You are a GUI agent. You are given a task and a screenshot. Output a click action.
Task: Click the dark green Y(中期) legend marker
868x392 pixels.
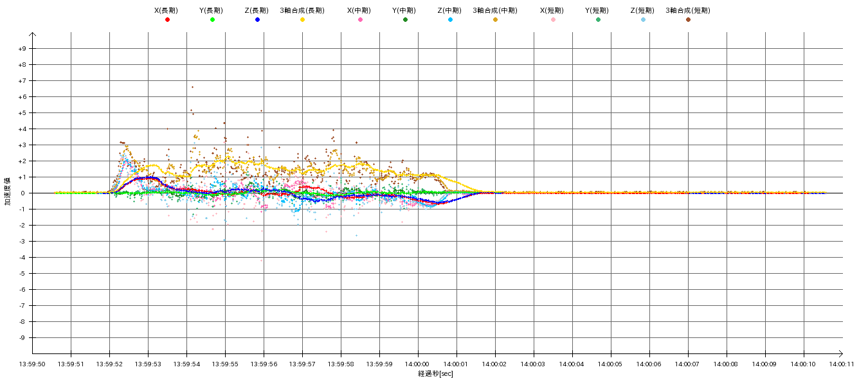(x=405, y=20)
